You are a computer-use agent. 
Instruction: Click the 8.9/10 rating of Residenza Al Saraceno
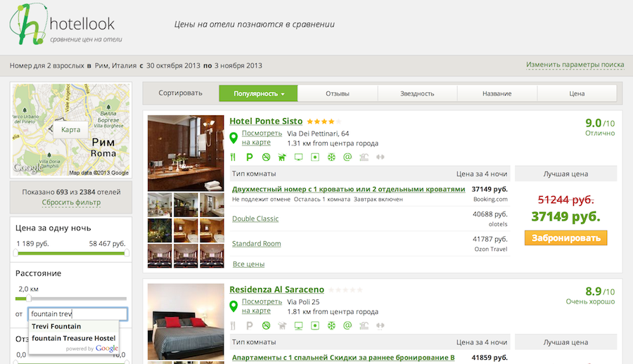click(x=600, y=291)
